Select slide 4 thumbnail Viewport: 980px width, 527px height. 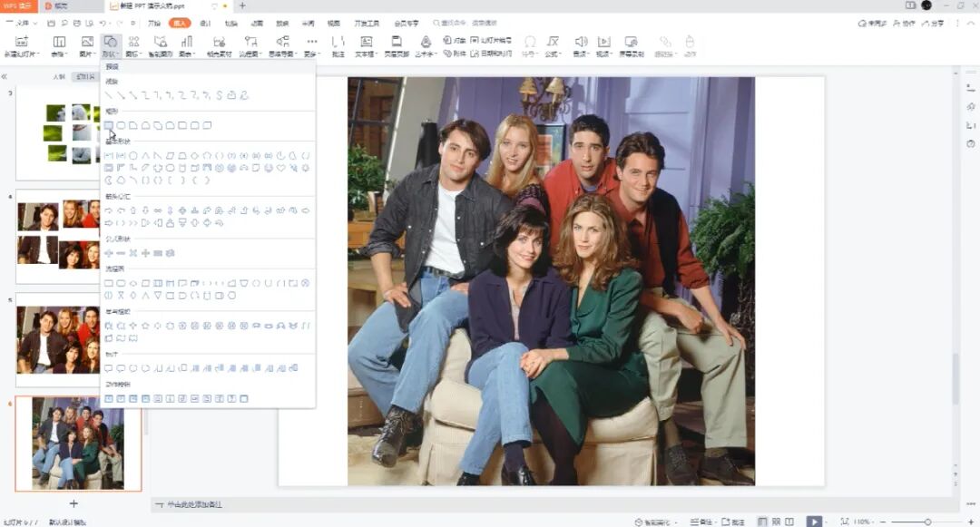click(58, 236)
